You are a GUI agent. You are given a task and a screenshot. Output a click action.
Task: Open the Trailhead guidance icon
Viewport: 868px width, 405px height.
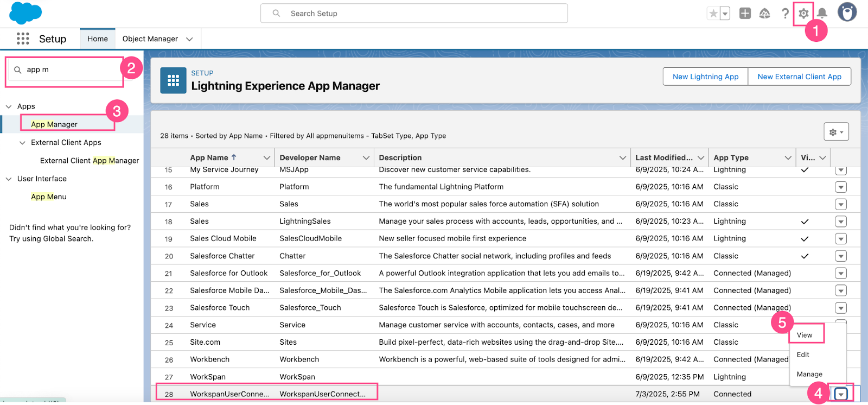point(764,14)
